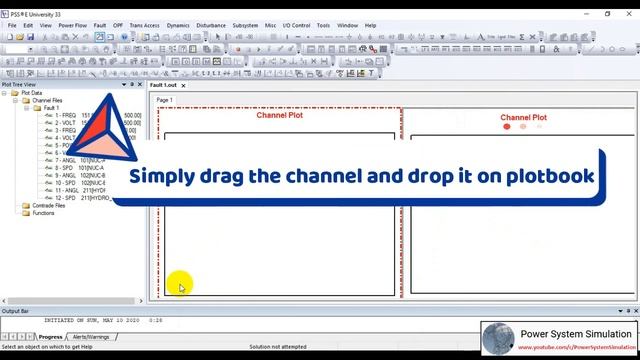640x360 pixels.
Task: Click the ampersand toolbar icon
Action: click(556, 49)
